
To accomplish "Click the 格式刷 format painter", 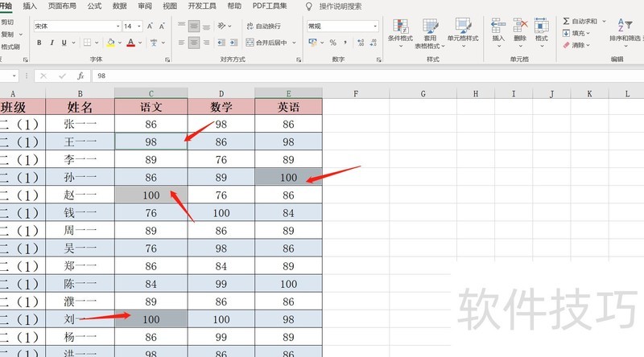I will click(x=10, y=47).
